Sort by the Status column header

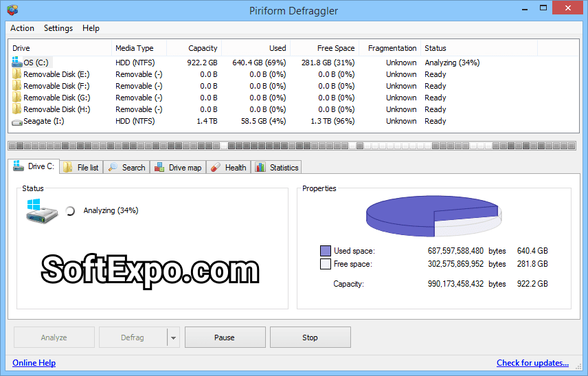pyautogui.click(x=479, y=48)
